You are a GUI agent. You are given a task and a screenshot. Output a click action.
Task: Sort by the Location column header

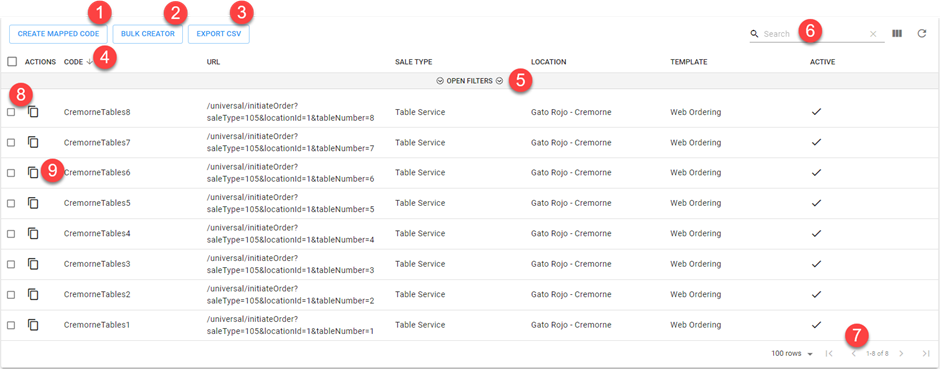point(549,62)
